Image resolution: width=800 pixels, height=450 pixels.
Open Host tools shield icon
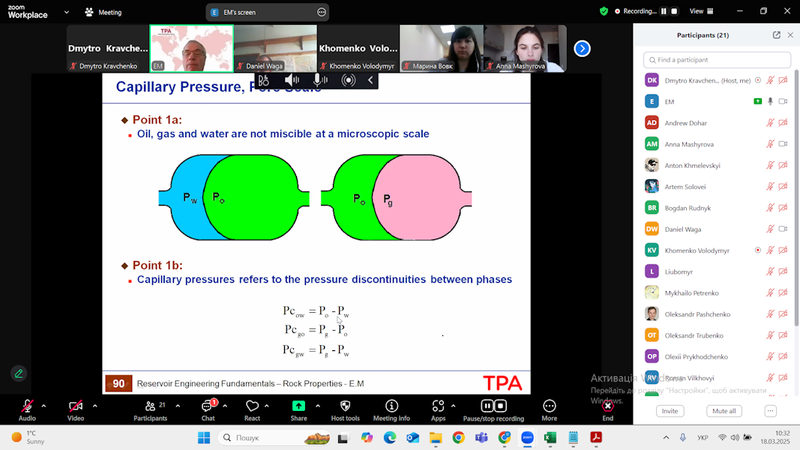(345, 410)
